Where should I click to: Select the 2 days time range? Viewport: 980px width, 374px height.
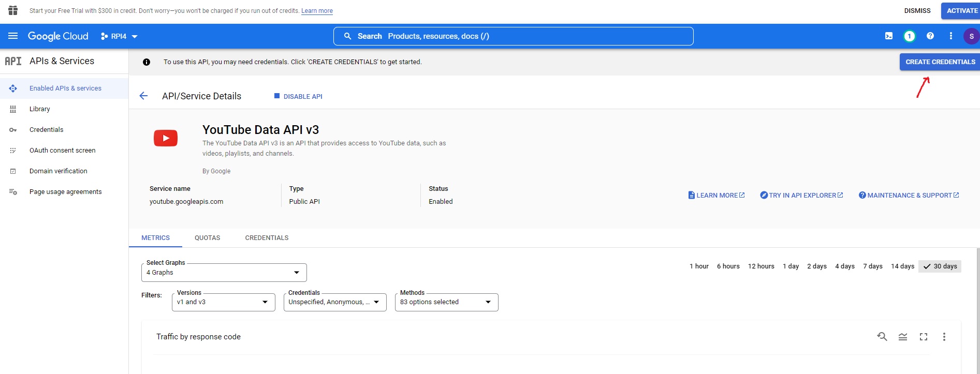point(817,266)
